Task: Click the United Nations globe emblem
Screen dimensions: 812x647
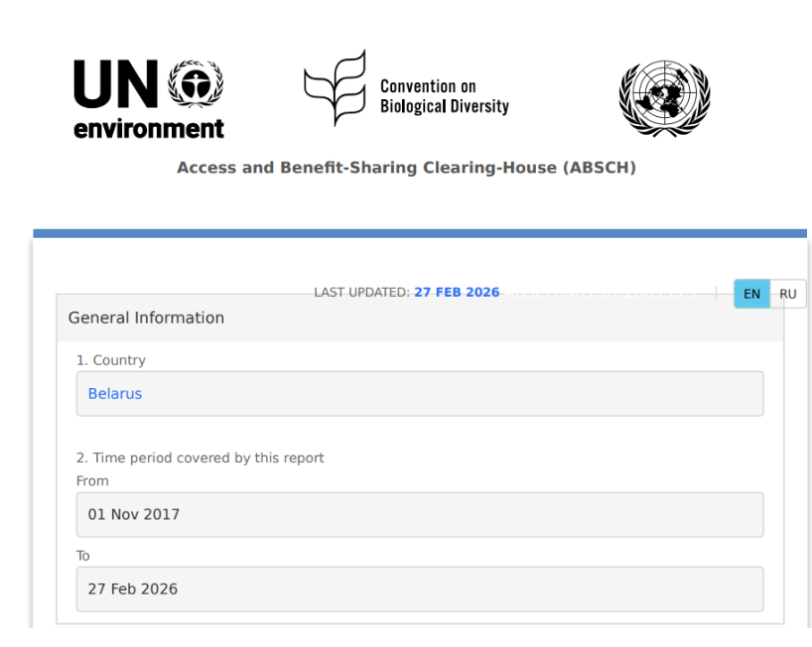Action: point(664,98)
